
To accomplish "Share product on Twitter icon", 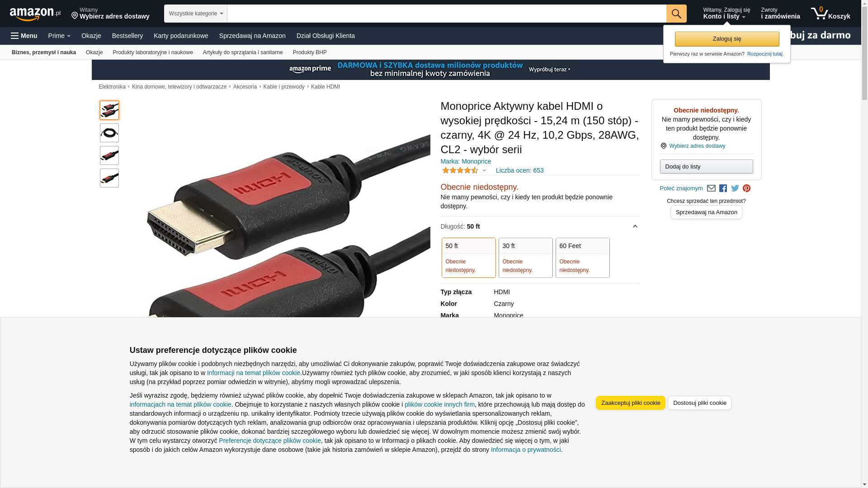I will [735, 188].
